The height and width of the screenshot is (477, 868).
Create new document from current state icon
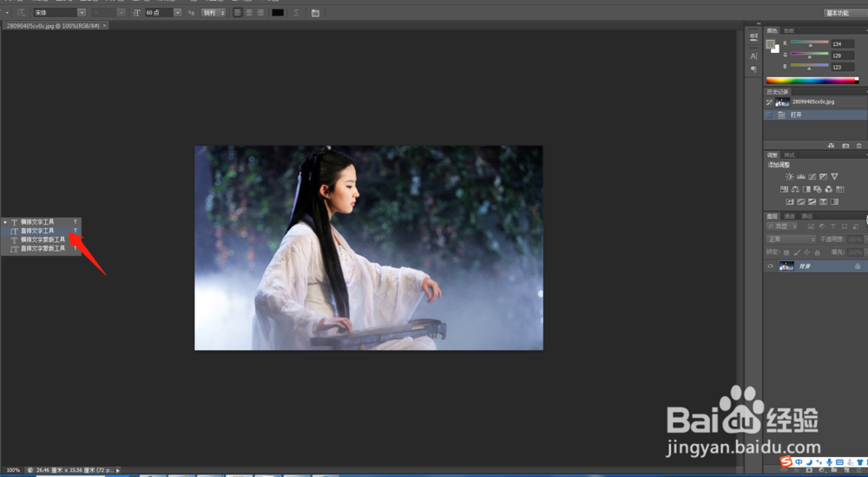(831, 146)
